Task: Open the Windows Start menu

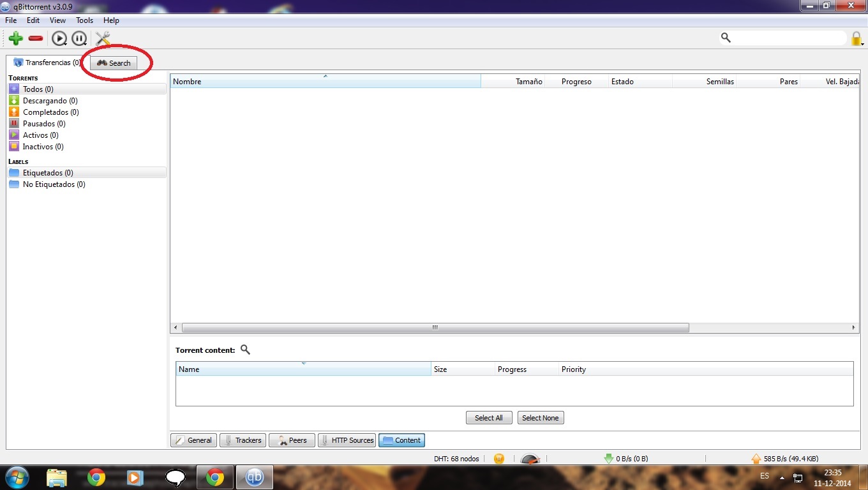Action: coord(17,477)
